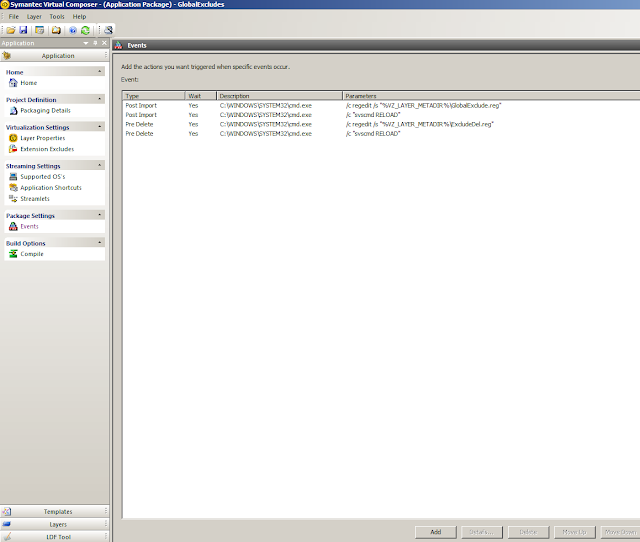Image resolution: width=640 pixels, height=542 pixels.
Task: Click cmd.exe description in GlobalExclude.reg row
Action: (x=266, y=106)
